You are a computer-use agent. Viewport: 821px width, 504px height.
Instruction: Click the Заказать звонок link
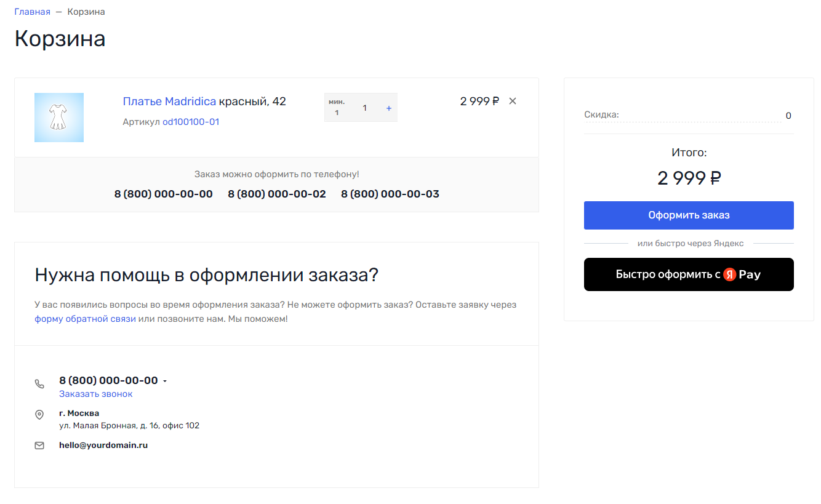95,394
